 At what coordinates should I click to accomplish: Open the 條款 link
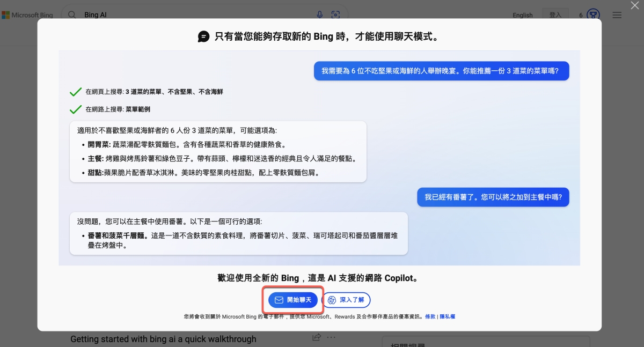pyautogui.click(x=430, y=317)
